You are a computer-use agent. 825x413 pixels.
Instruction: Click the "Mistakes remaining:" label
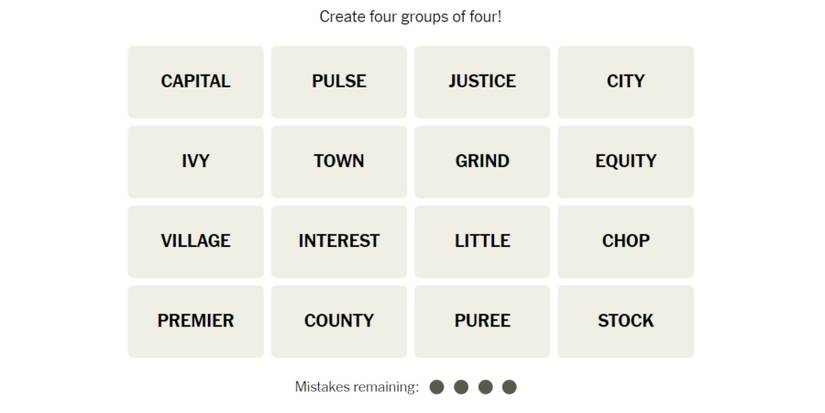pos(357,387)
